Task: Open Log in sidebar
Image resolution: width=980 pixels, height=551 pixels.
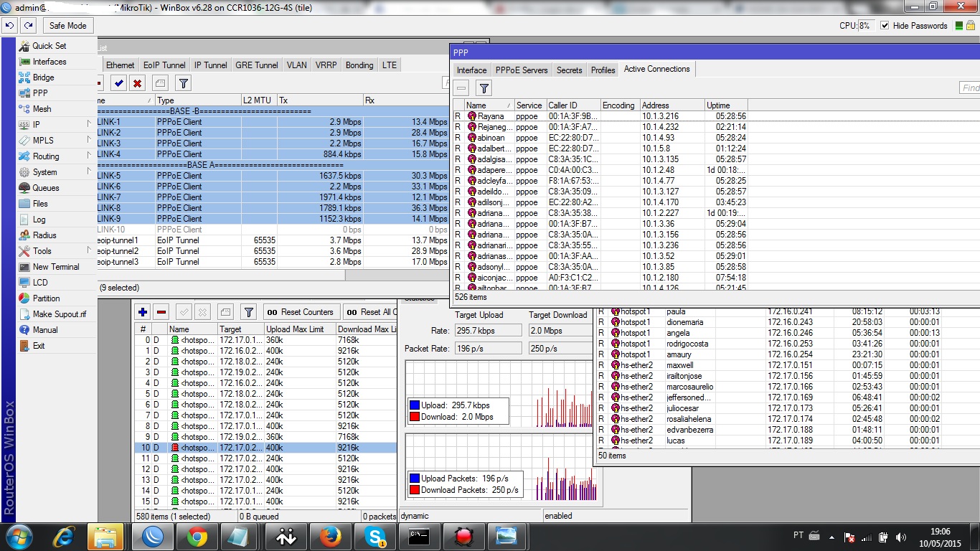Action: point(39,220)
